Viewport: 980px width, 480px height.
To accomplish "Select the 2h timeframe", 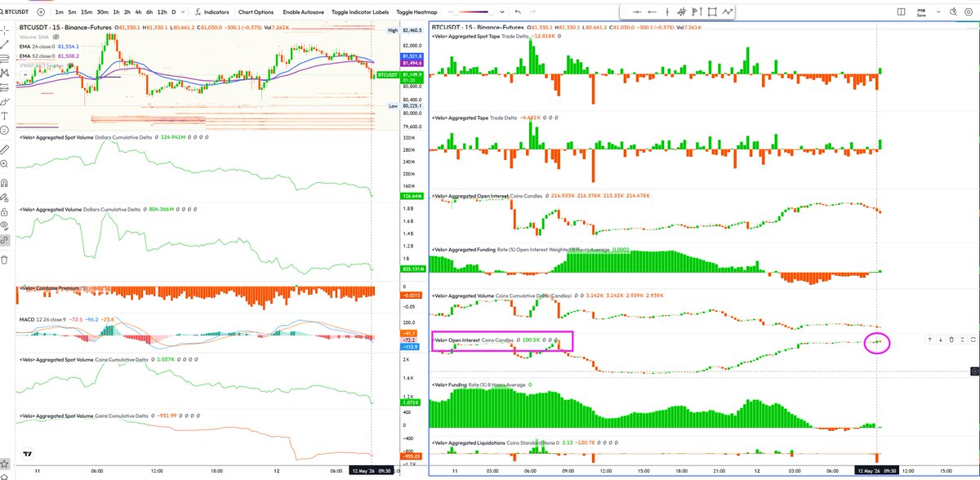I will (x=127, y=12).
